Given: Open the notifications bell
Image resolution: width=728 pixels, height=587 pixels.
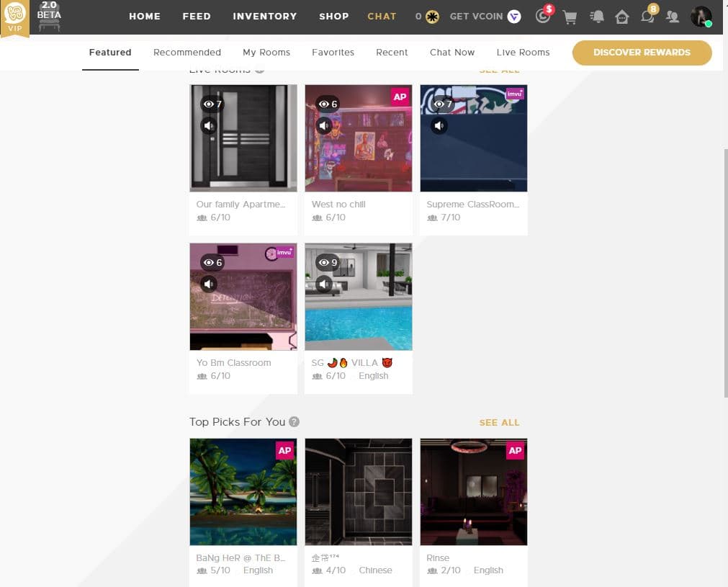Looking at the screenshot, I should point(597,17).
